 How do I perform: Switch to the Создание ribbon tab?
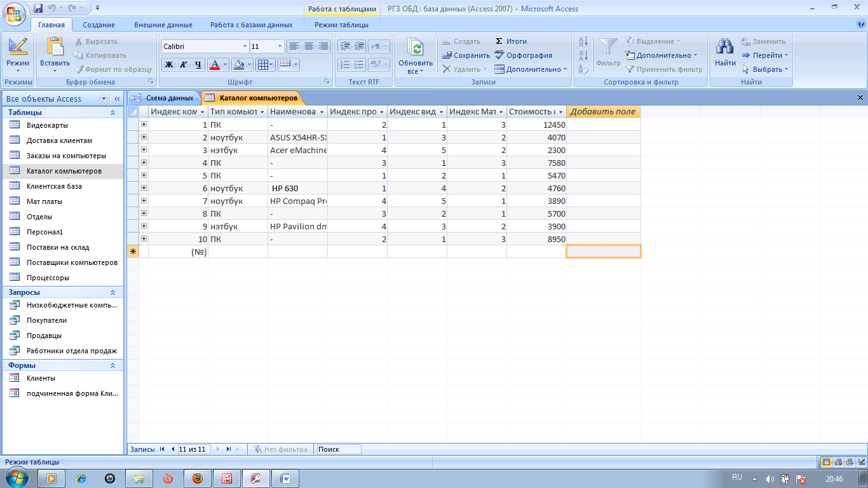tap(98, 25)
